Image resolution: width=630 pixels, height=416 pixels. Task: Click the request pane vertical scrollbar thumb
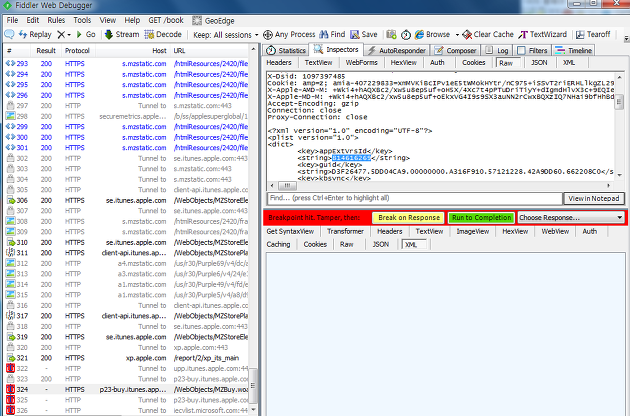(619, 102)
